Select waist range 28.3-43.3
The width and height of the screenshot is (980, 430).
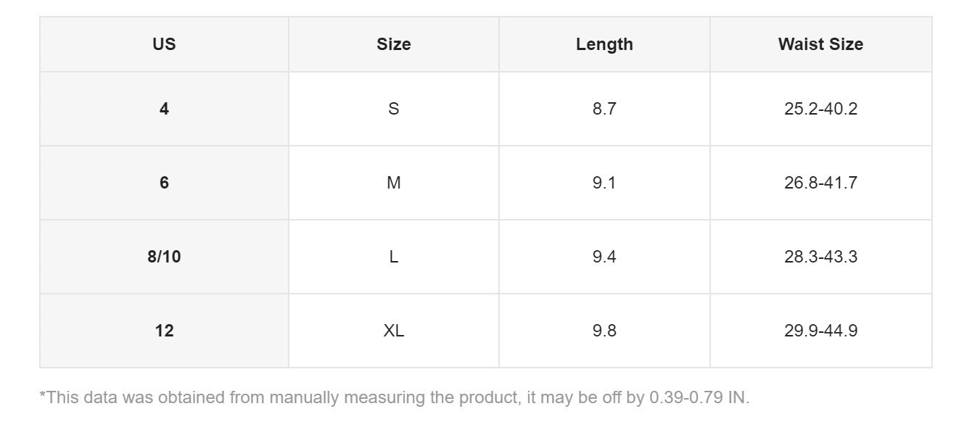point(820,257)
